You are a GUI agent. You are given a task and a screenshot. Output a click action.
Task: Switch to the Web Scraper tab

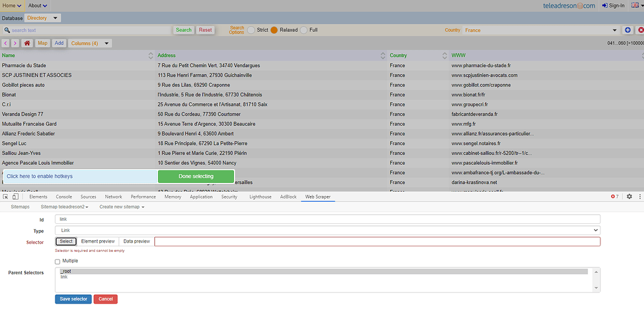point(318,197)
